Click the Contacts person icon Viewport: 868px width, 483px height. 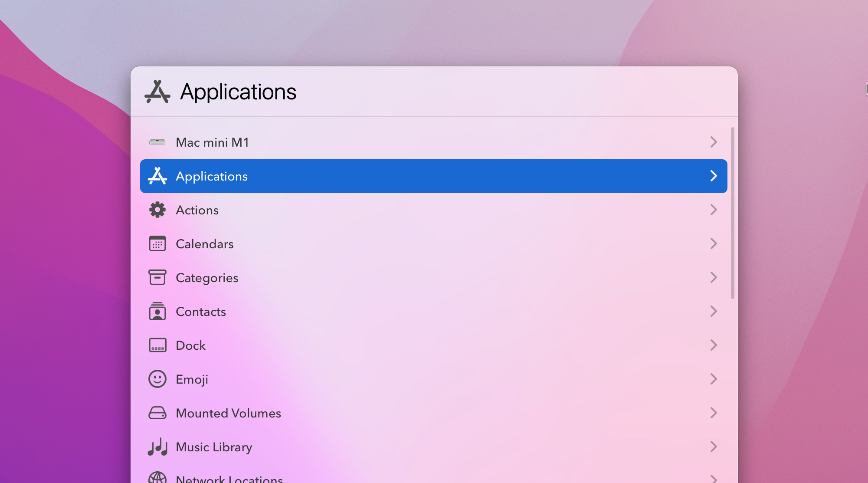coord(157,312)
